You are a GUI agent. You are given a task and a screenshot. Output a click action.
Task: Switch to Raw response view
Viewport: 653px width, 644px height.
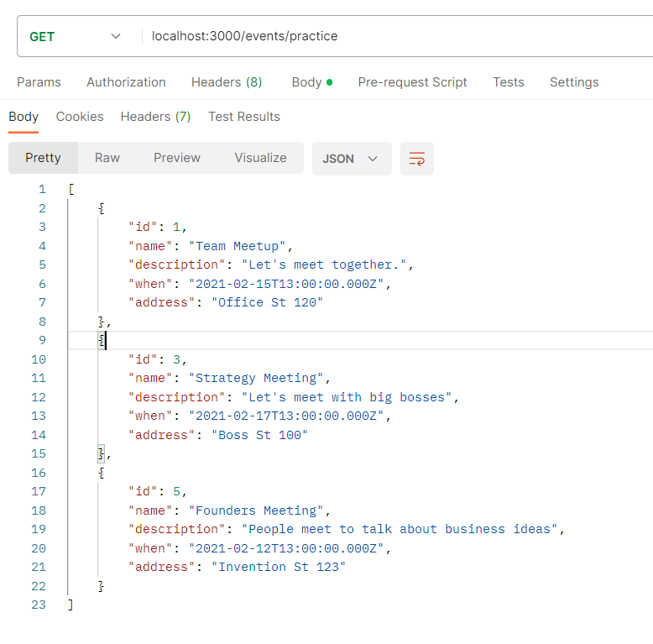107,158
